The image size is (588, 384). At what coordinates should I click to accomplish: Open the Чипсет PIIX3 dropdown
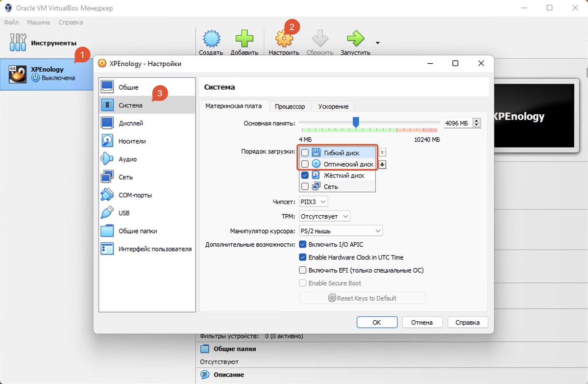313,202
